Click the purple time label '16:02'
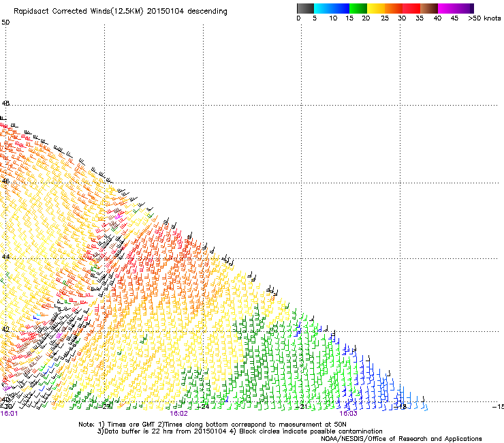 (x=178, y=414)
